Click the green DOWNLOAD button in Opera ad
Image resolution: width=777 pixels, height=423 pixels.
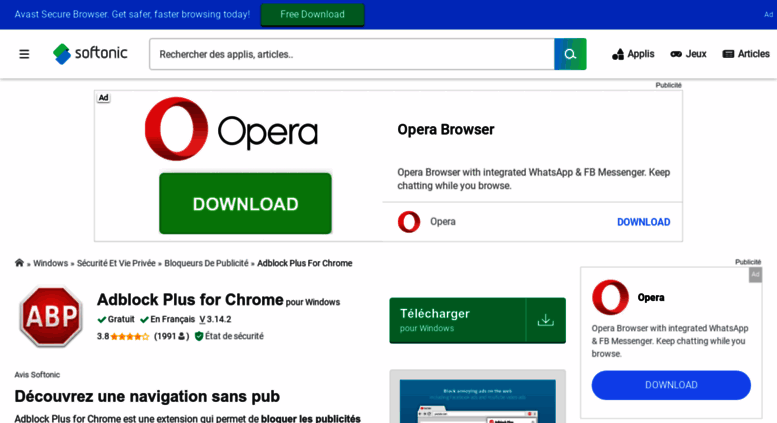[245, 204]
